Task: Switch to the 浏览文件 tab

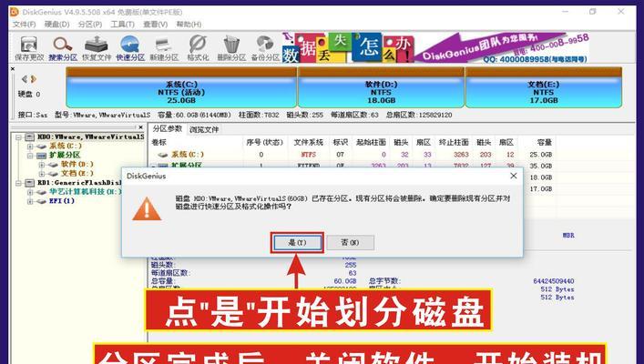Action: pos(204,130)
